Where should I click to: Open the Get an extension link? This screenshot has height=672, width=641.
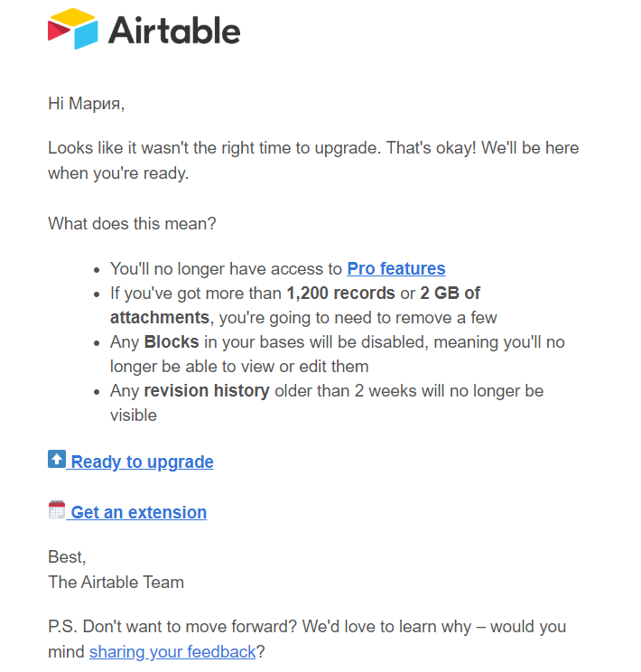tap(139, 512)
